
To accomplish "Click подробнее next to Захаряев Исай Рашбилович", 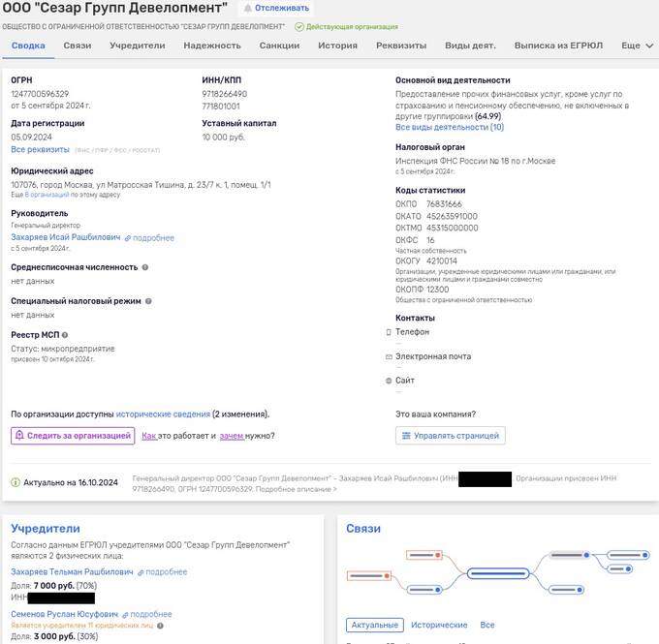I will (153, 238).
